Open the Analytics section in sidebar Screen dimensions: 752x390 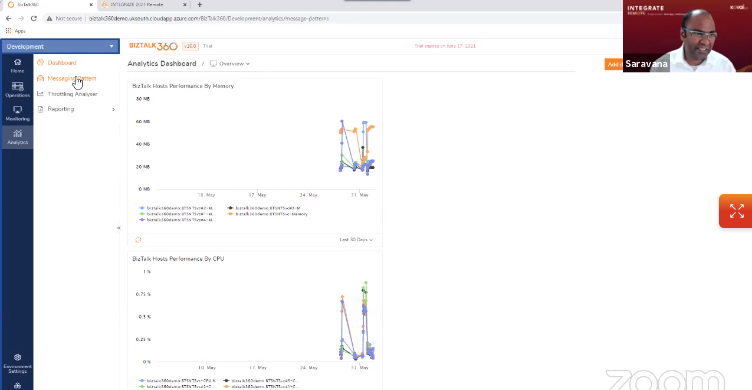(17, 137)
